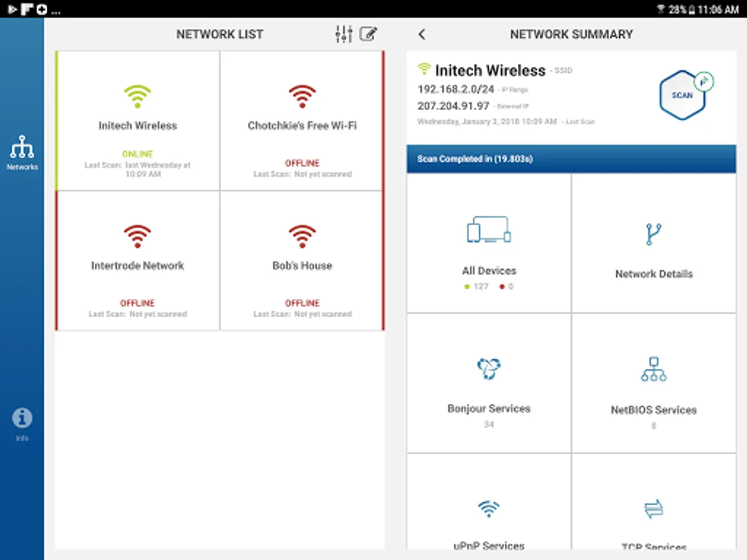Select the Intertrode Network card
747x560 pixels.
pos(138,260)
